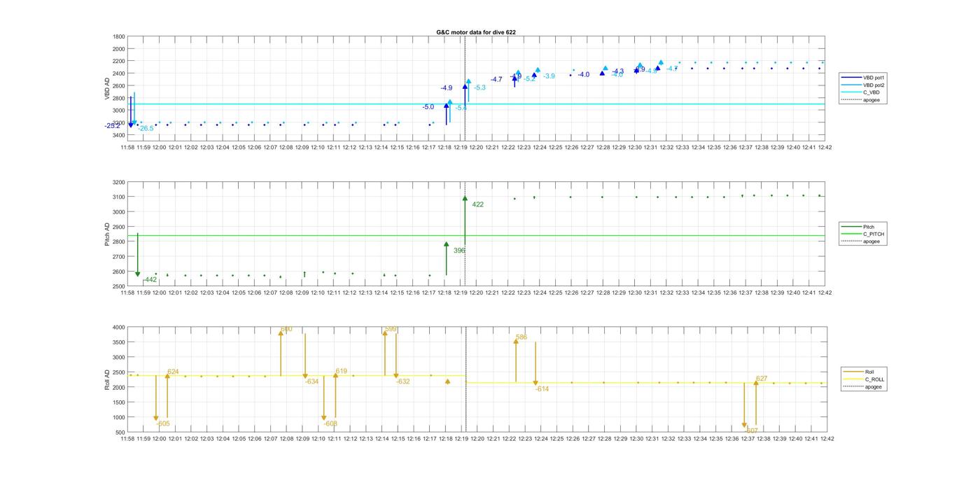
Task: Click the '422' data label in Pitch plot
Action: click(x=477, y=205)
